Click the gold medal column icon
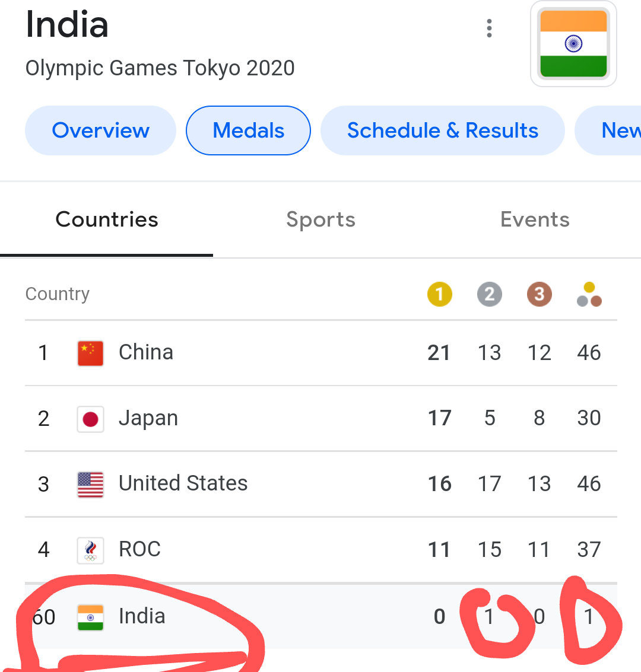The width and height of the screenshot is (641, 672). click(439, 294)
